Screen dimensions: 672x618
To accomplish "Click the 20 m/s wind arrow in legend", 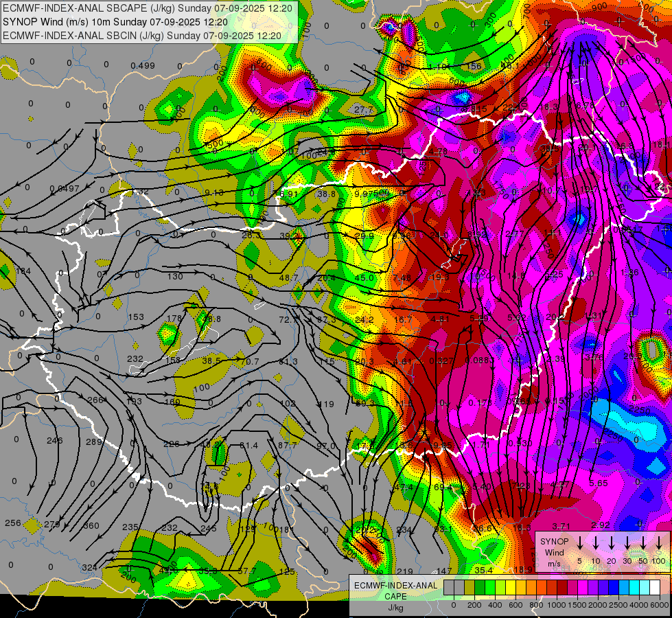I will [x=612, y=543].
